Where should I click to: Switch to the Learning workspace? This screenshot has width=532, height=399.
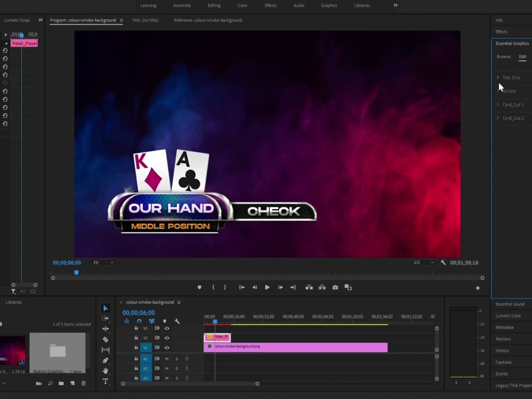tap(148, 5)
